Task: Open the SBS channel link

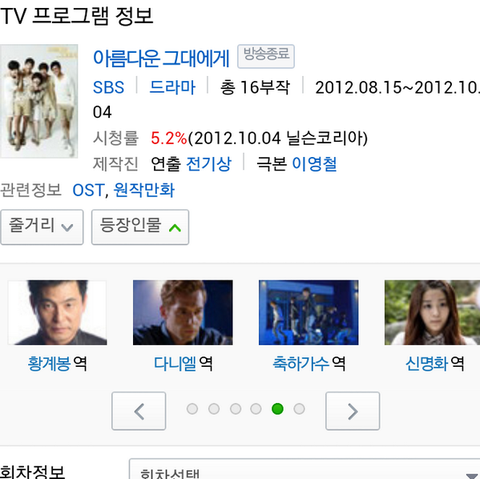Action: pos(108,87)
